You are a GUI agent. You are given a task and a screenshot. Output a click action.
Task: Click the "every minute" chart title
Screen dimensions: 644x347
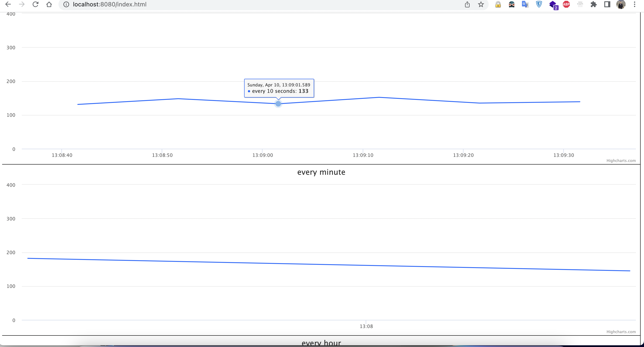(x=321, y=172)
